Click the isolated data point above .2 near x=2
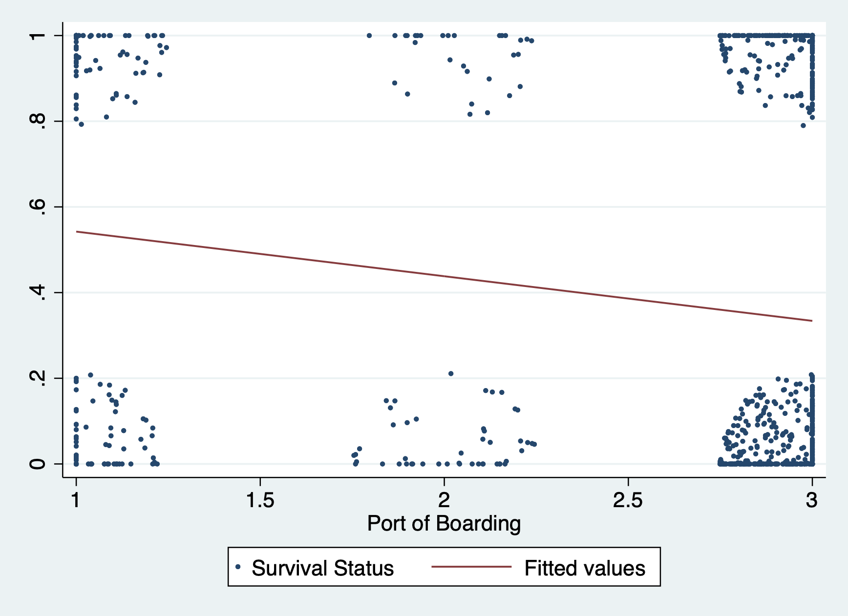This screenshot has height=616, width=848. (x=451, y=374)
